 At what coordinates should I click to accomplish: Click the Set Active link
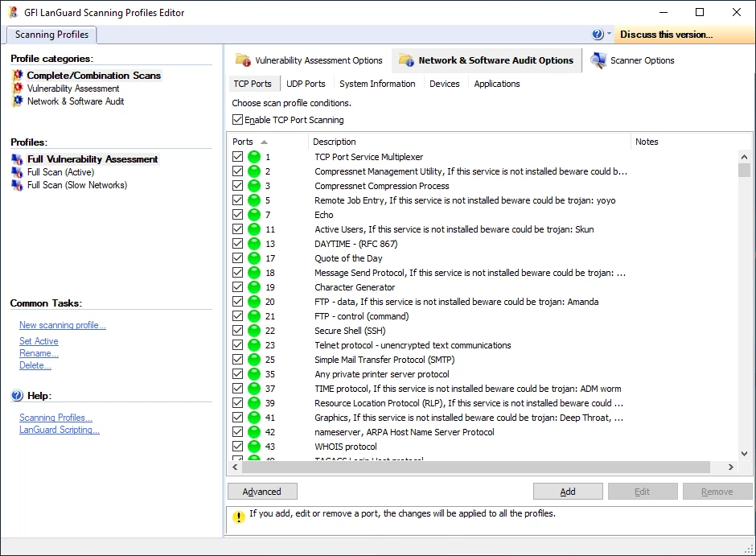point(39,340)
